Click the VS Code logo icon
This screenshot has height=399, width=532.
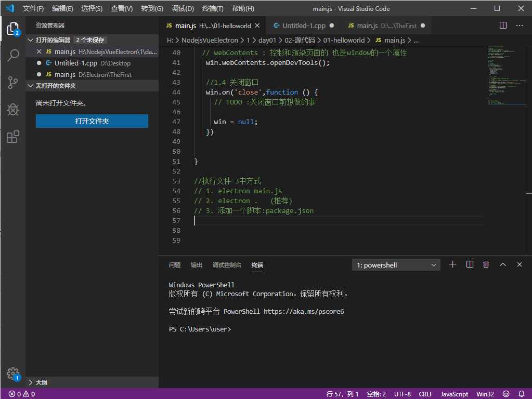tap(10, 8)
